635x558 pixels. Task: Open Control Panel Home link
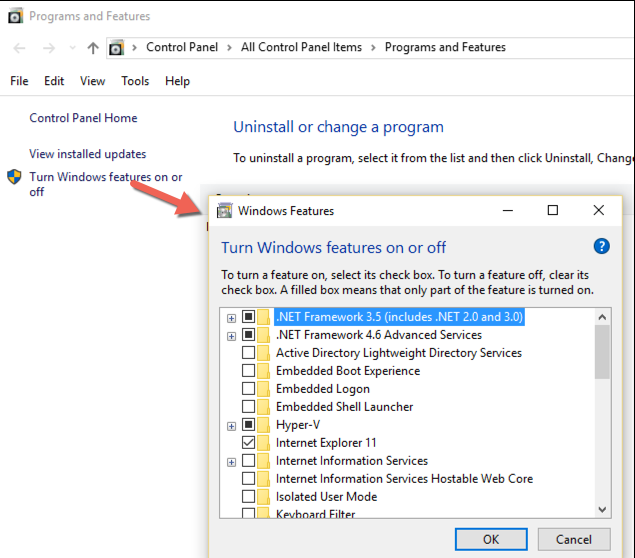pos(83,118)
